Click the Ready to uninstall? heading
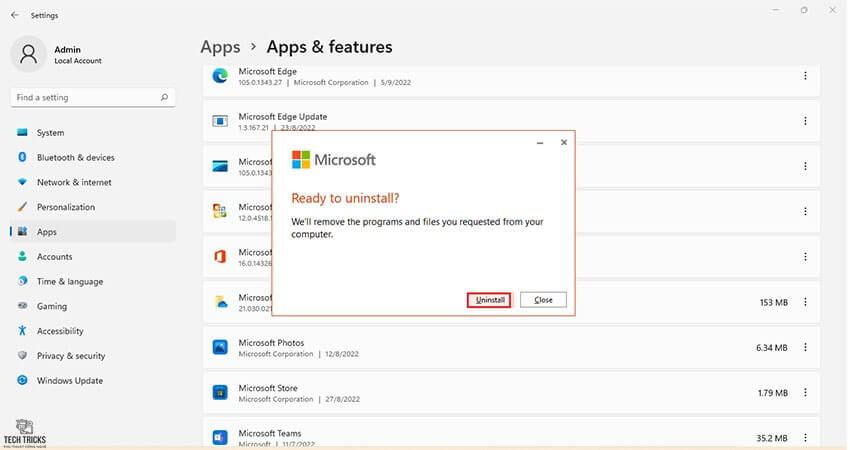 click(345, 198)
